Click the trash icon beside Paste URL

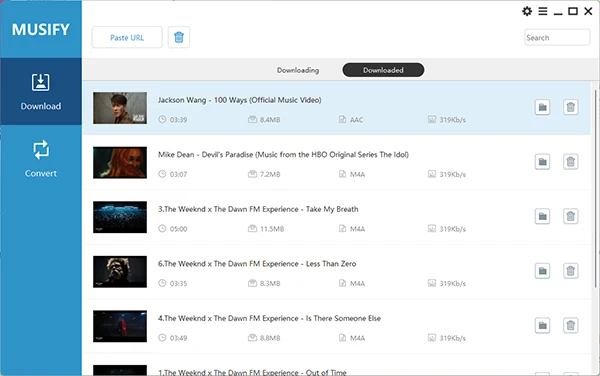(x=179, y=37)
